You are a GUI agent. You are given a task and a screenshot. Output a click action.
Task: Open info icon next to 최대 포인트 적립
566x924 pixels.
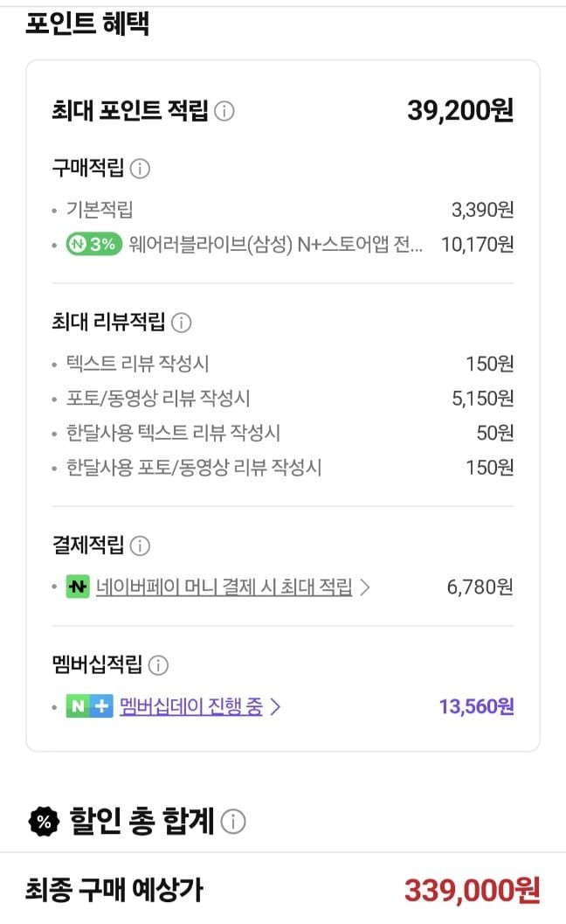[x=224, y=111]
